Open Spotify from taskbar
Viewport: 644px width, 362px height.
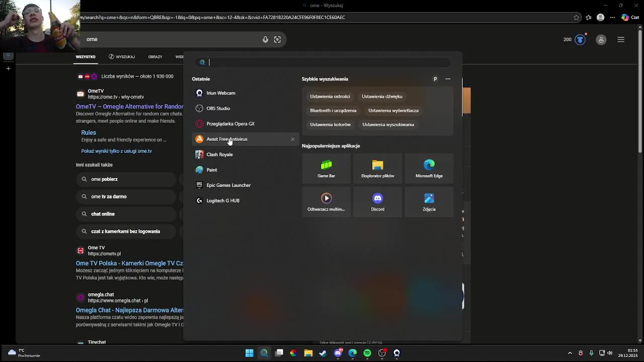coord(367,353)
